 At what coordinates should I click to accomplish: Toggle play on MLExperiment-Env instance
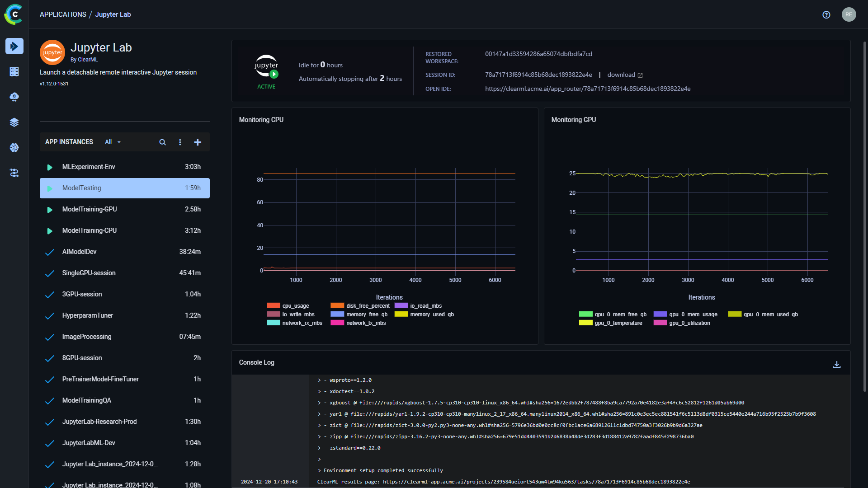pos(50,167)
